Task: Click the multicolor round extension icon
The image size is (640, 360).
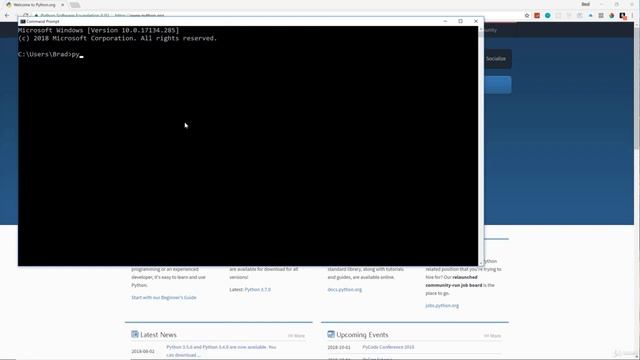Action: point(611,16)
